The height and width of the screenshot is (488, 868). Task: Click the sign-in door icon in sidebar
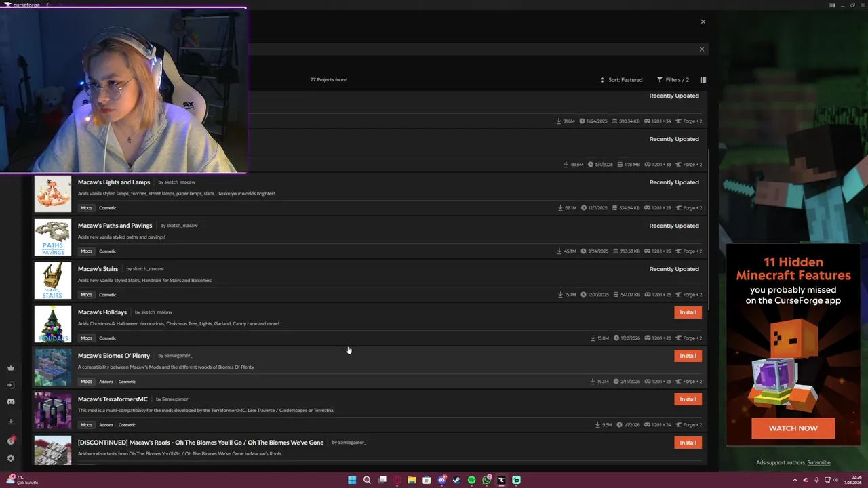[10, 385]
